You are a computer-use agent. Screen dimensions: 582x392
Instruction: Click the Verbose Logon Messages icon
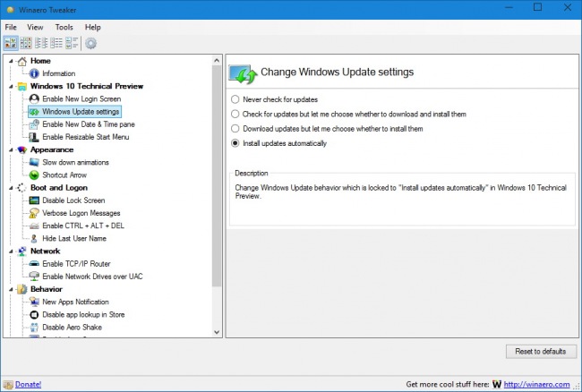click(x=34, y=213)
